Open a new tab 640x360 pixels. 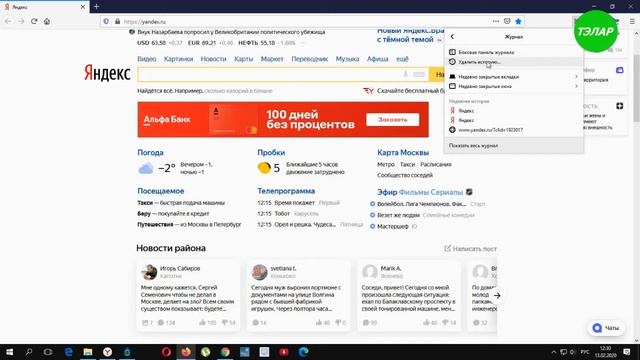(x=96, y=7)
